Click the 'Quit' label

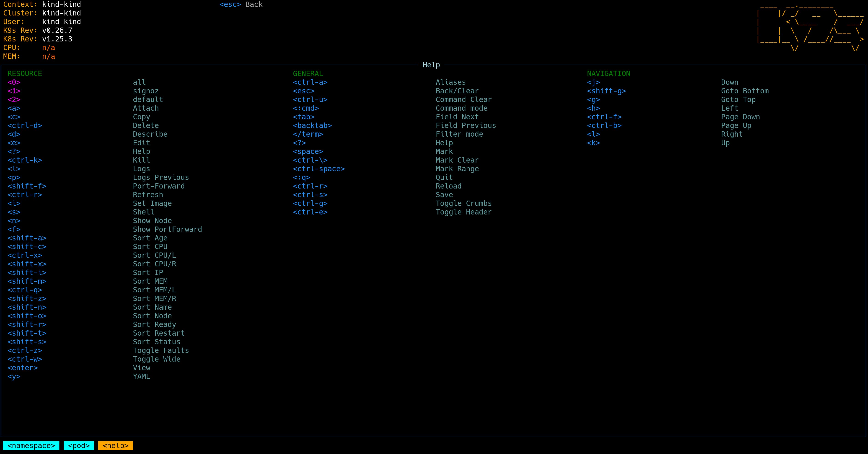click(x=444, y=177)
